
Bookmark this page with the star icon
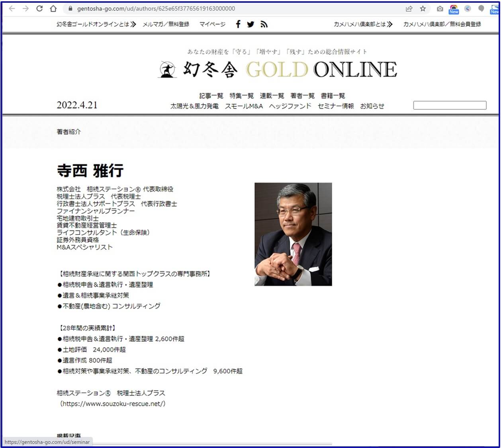[423, 8]
